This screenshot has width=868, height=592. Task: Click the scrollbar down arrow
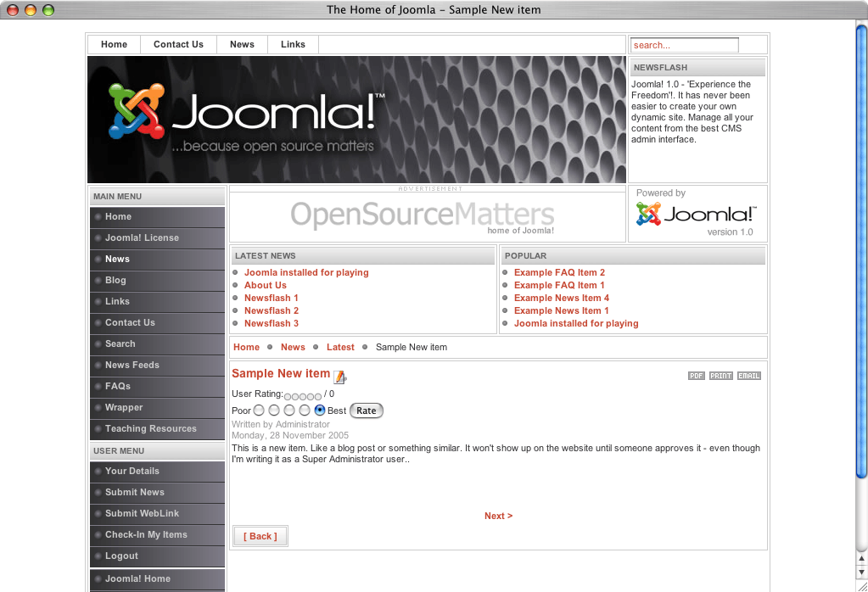tap(861, 572)
